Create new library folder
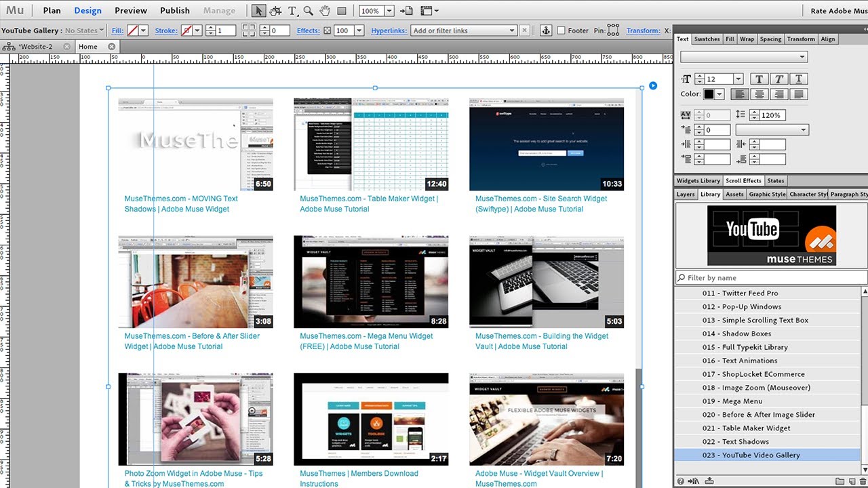The width and height of the screenshot is (868, 488). pos(840,481)
